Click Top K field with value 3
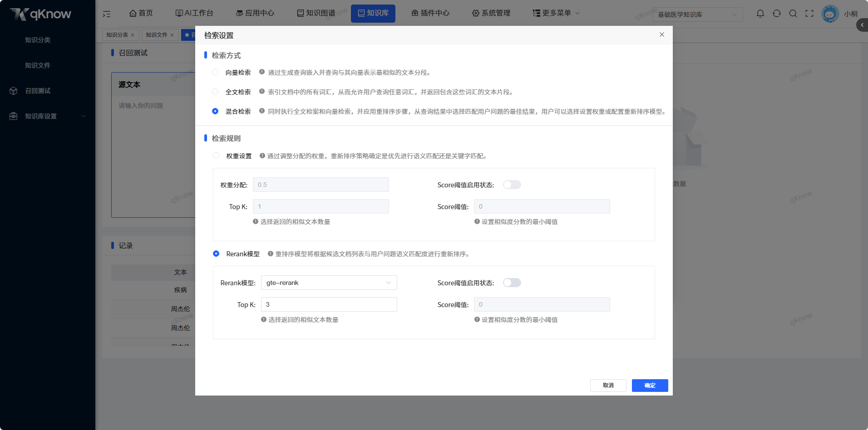This screenshot has height=430, width=868. click(329, 304)
